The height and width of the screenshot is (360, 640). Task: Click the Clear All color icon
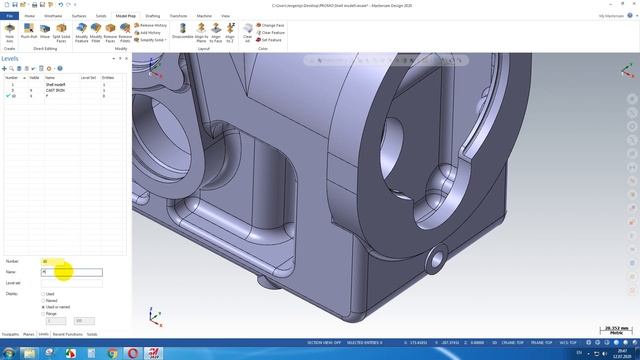247,33
